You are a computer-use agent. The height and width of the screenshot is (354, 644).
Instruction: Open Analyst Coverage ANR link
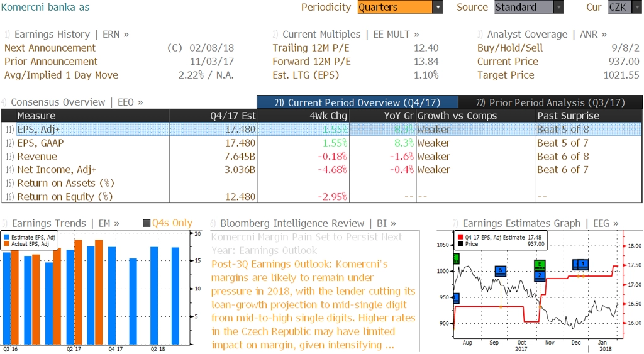click(x=547, y=34)
